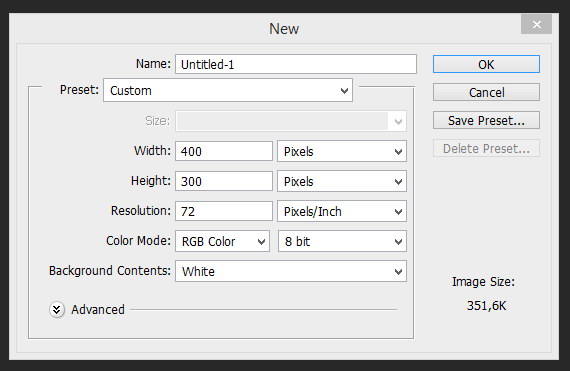The width and height of the screenshot is (570, 371).
Task: Close the New dialog with X
Action: (x=536, y=24)
